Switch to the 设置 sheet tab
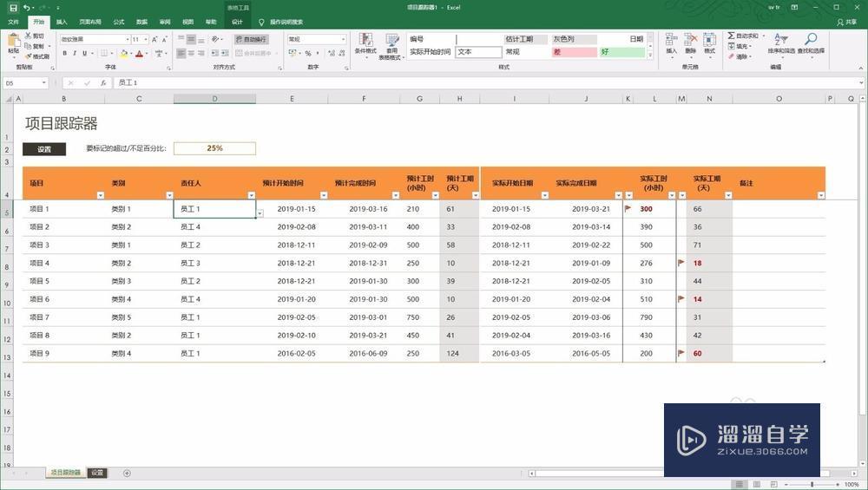This screenshot has height=490, width=868. pyautogui.click(x=97, y=473)
